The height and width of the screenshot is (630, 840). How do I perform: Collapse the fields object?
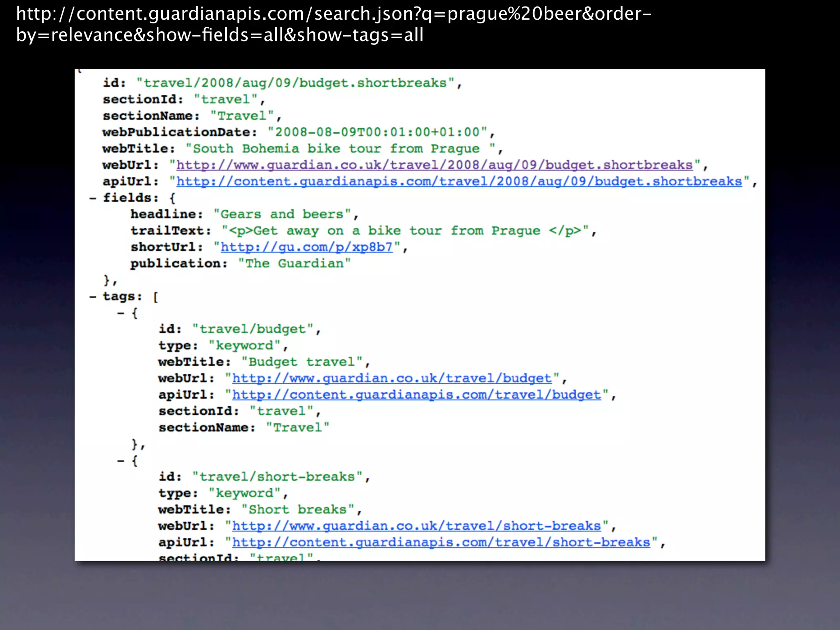tap(93, 198)
